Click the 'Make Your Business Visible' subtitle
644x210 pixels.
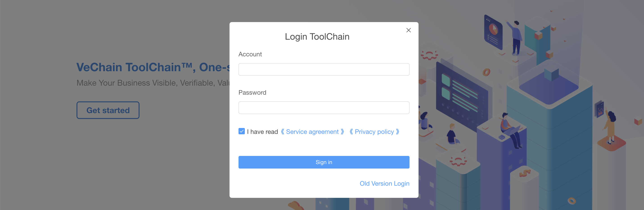[153, 83]
